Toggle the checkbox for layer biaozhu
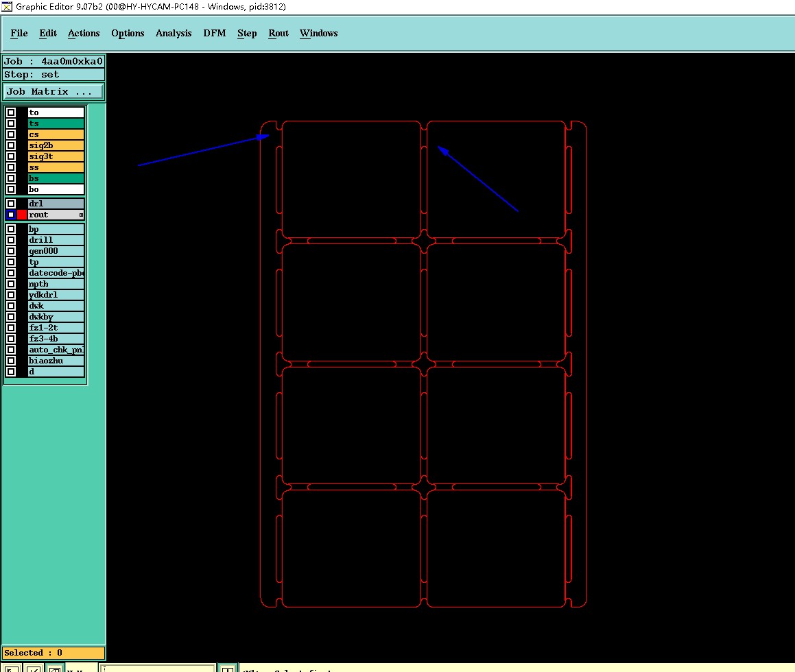Image resolution: width=795 pixels, height=672 pixels. point(11,361)
